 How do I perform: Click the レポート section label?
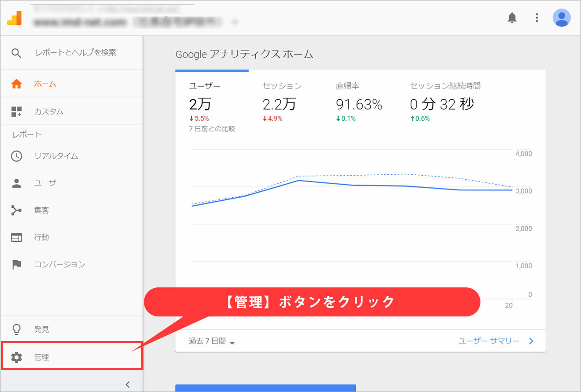tap(27, 135)
